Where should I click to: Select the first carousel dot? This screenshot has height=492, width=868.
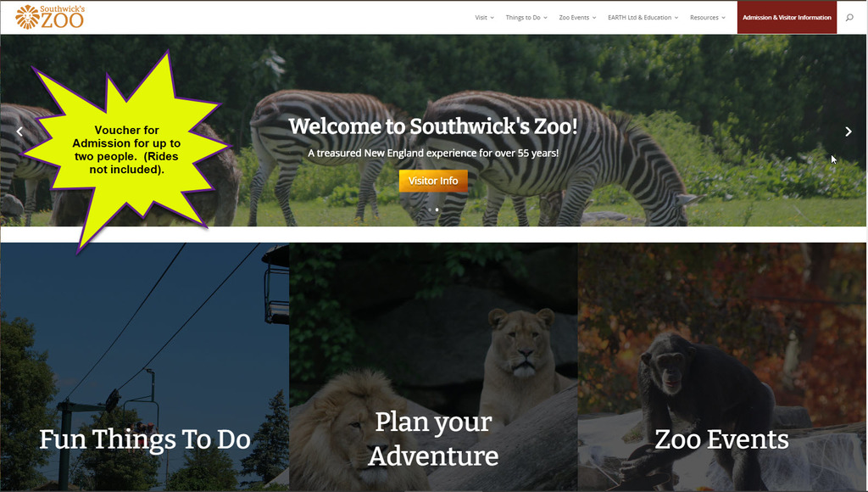click(430, 210)
